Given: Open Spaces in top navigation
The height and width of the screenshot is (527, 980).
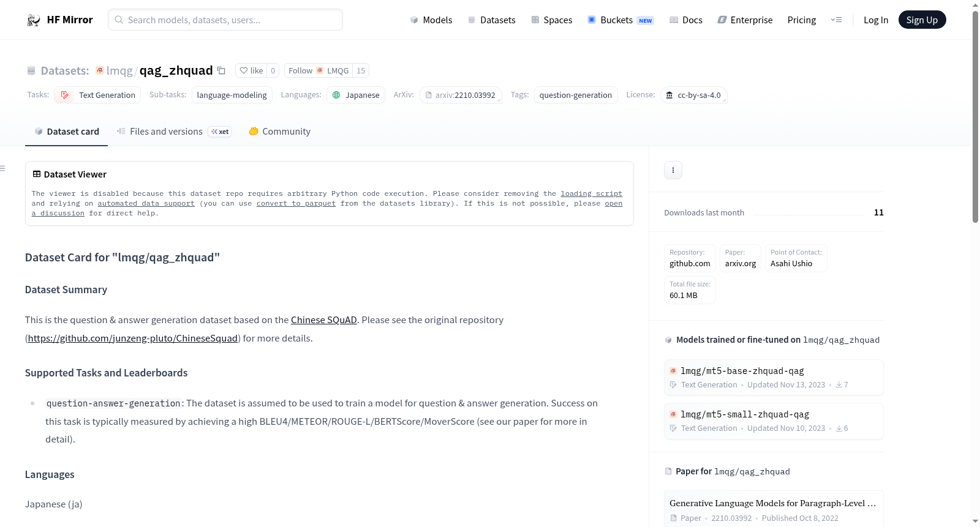Looking at the screenshot, I should click(x=551, y=20).
